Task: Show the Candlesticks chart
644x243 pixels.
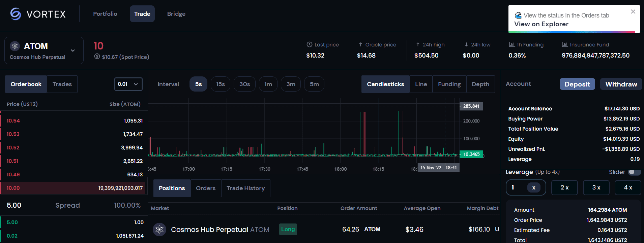Action: point(386,84)
